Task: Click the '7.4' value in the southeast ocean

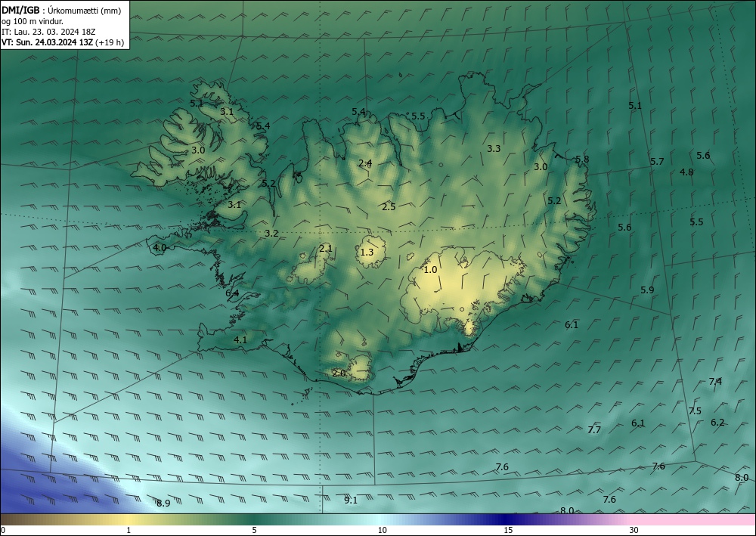Action: pos(715,381)
